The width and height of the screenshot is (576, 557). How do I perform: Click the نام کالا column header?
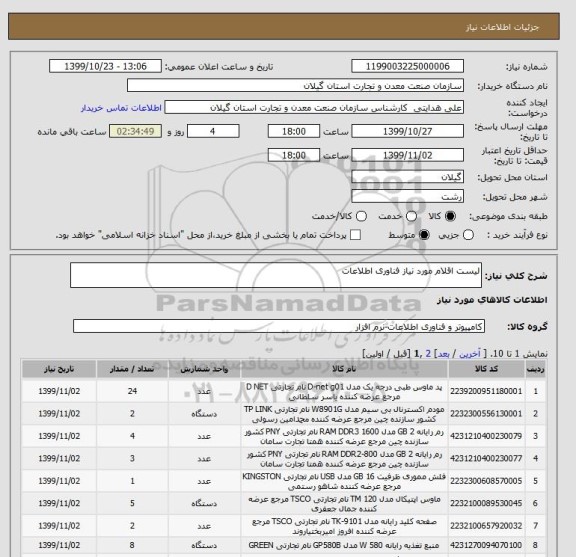tap(344, 369)
